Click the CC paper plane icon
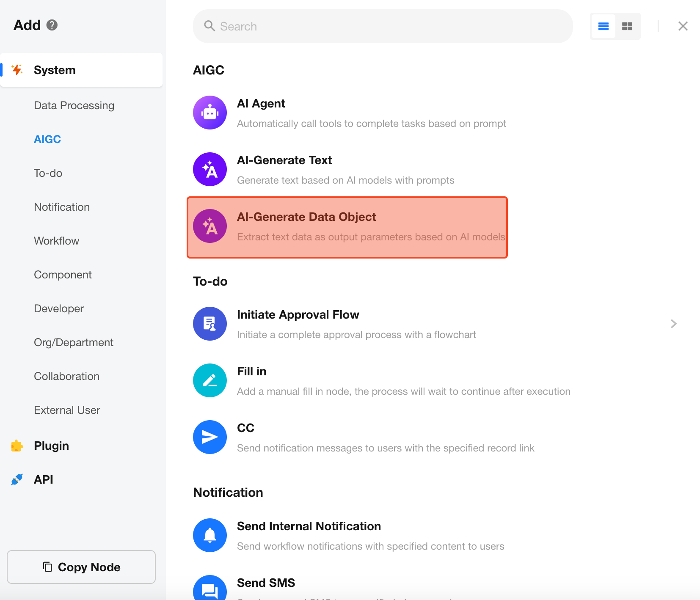700x600 pixels. [210, 437]
